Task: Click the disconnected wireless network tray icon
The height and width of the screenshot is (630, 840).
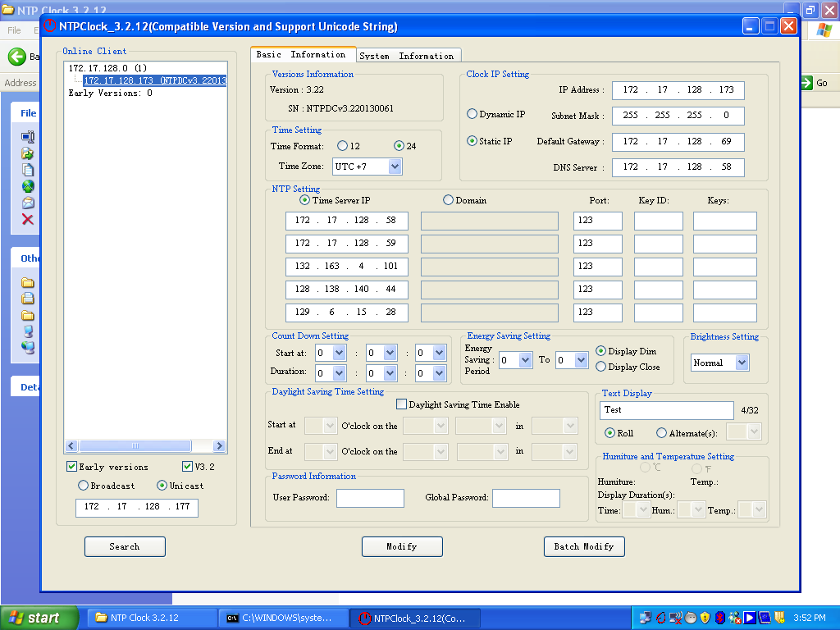Action: [x=675, y=618]
